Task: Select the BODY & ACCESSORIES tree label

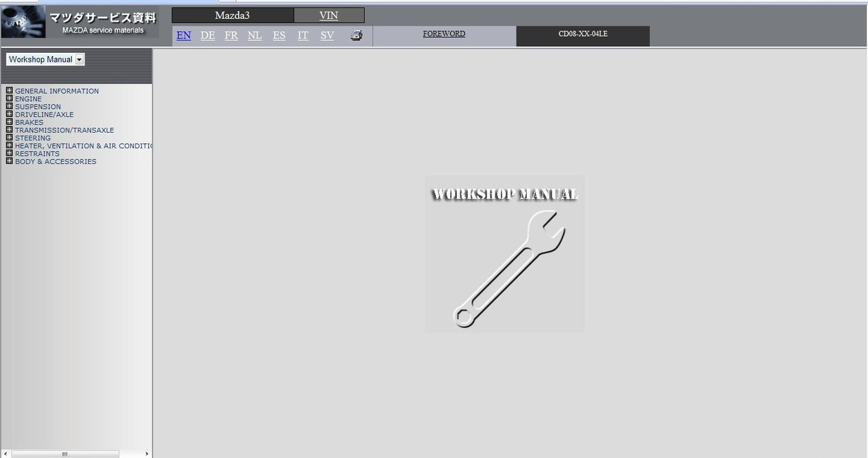Action: pyautogui.click(x=56, y=161)
